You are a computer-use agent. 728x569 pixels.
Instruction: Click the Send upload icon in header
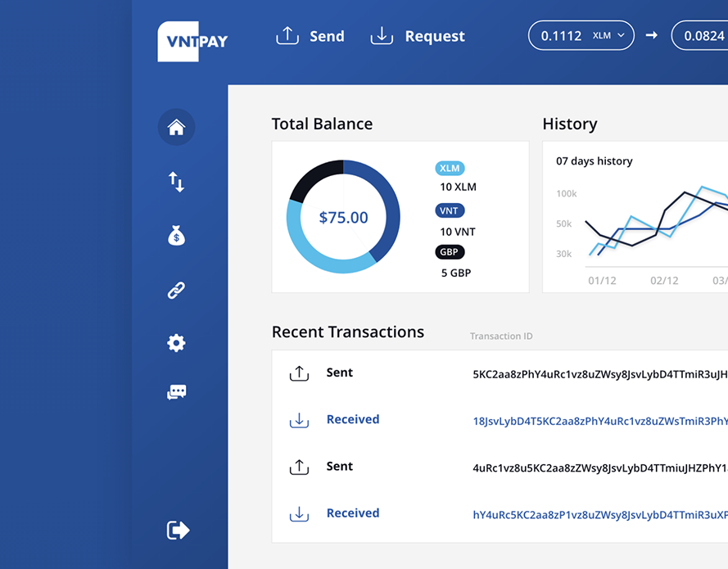click(x=287, y=36)
